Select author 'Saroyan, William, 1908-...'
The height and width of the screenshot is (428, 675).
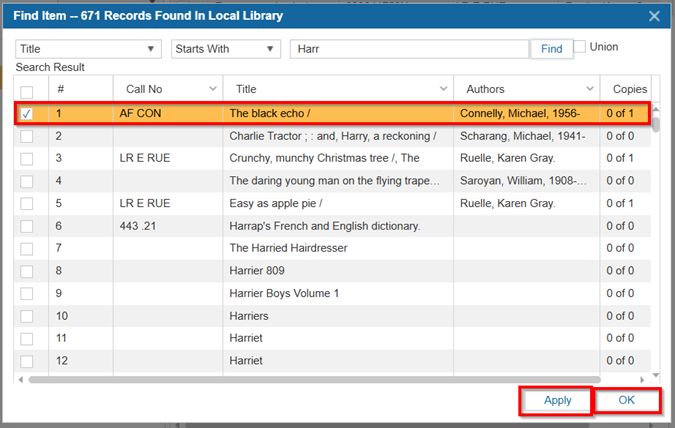tap(523, 181)
